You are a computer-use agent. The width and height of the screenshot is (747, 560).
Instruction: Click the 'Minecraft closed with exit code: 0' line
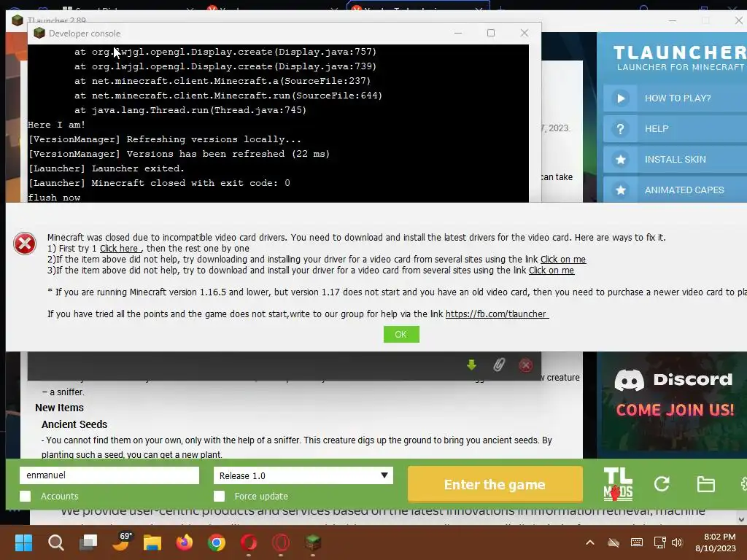pos(159,183)
